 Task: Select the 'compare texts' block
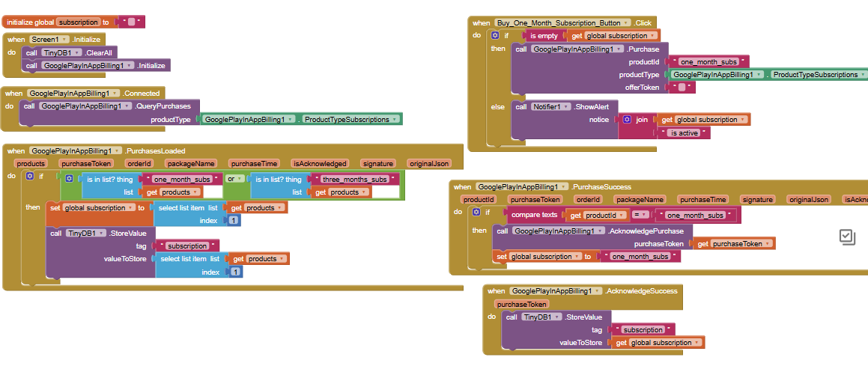coord(534,215)
